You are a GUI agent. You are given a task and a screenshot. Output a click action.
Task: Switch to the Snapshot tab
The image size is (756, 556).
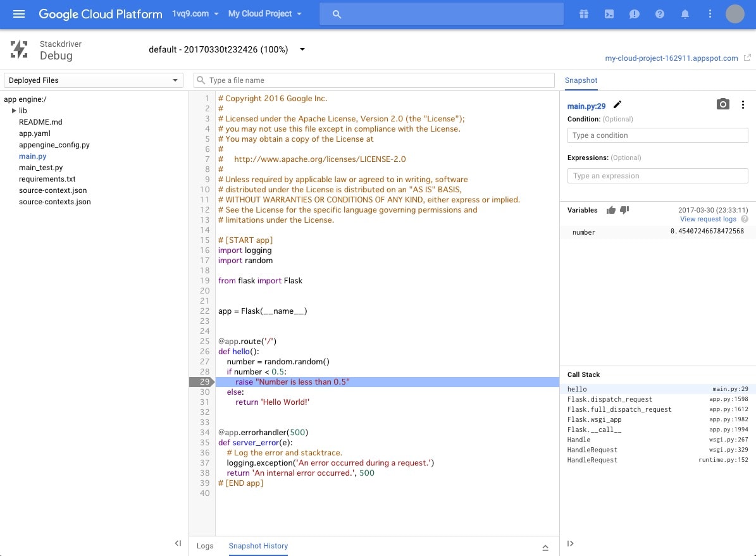click(x=581, y=80)
